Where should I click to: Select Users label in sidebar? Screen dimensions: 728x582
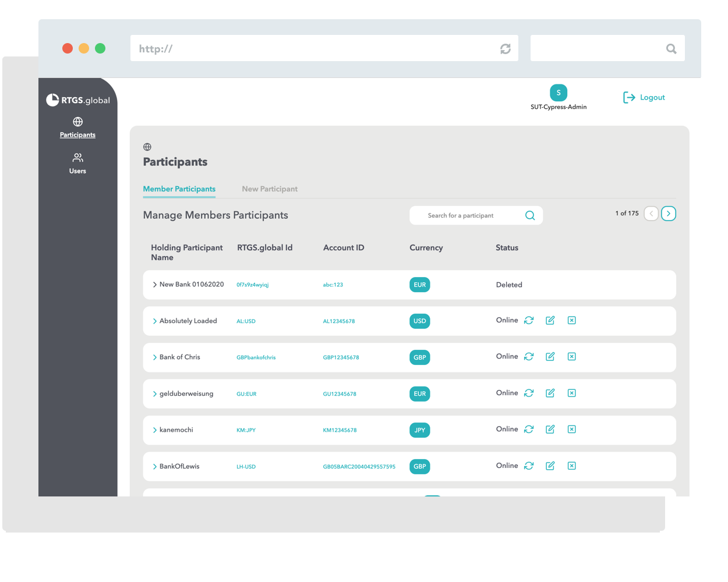click(x=77, y=171)
